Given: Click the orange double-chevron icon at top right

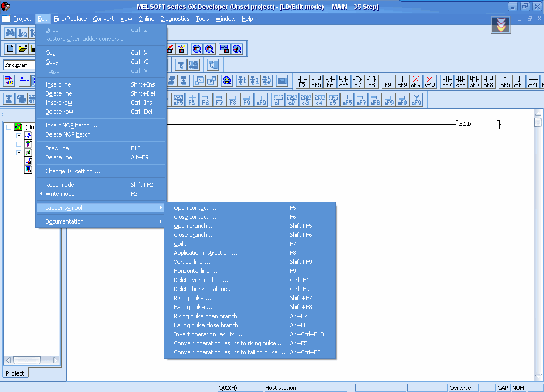Looking at the screenshot, I should point(501,25).
